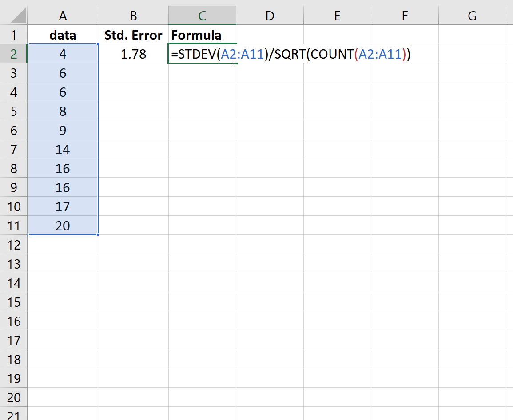Select row 21 header

[13, 415]
